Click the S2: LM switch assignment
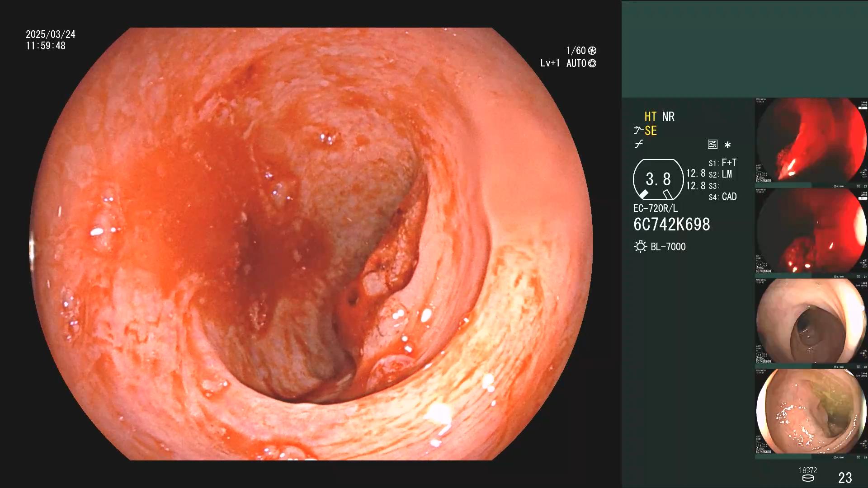The width and height of the screenshot is (868, 488). coord(720,174)
